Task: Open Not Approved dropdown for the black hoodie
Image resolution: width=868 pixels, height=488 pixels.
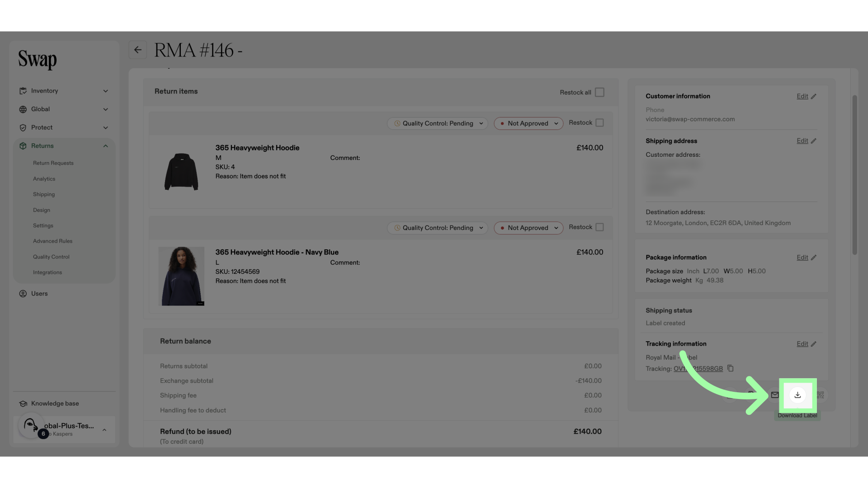Action: point(528,123)
